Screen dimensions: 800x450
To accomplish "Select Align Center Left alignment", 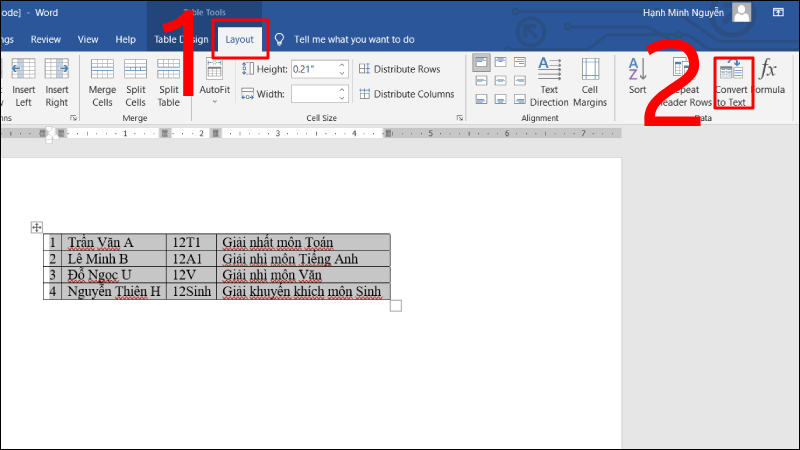I will [481, 81].
